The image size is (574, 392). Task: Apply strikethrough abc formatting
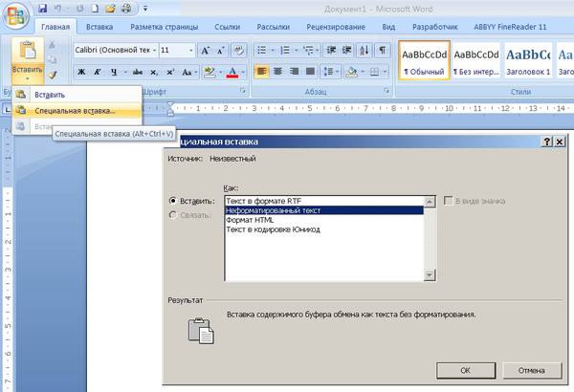click(137, 72)
